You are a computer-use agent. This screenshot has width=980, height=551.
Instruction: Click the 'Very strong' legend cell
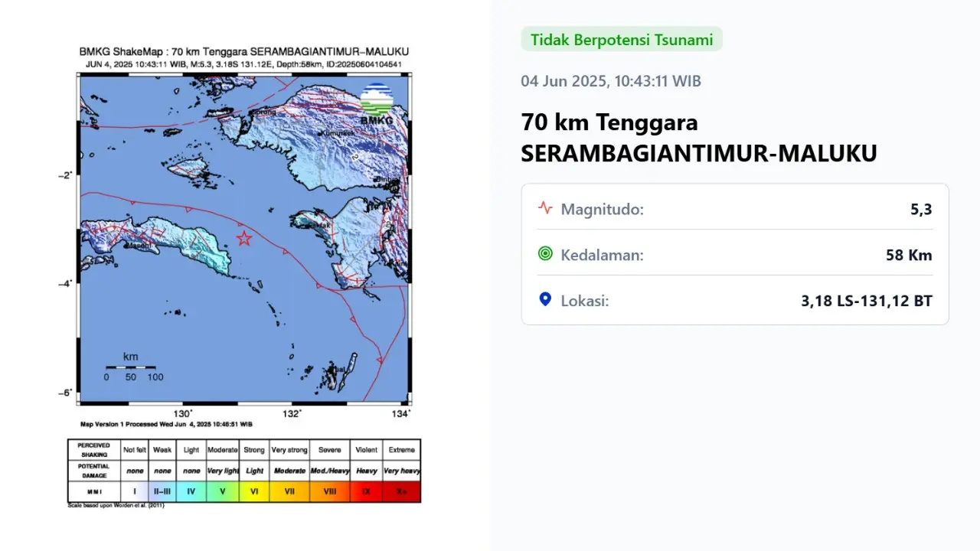[289, 450]
